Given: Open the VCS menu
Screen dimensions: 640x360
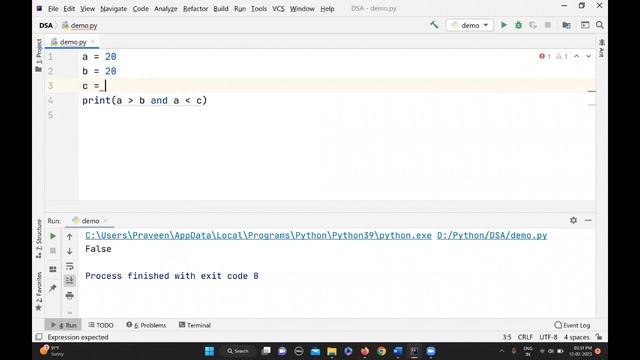Looking at the screenshot, I should pyautogui.click(x=278, y=9).
